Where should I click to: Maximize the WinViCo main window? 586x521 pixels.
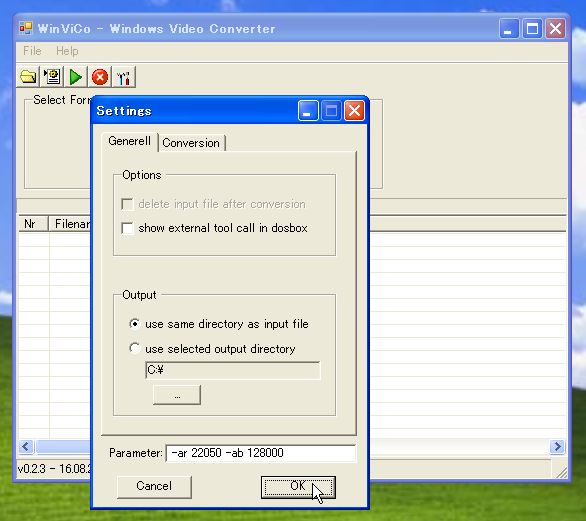(x=532, y=28)
